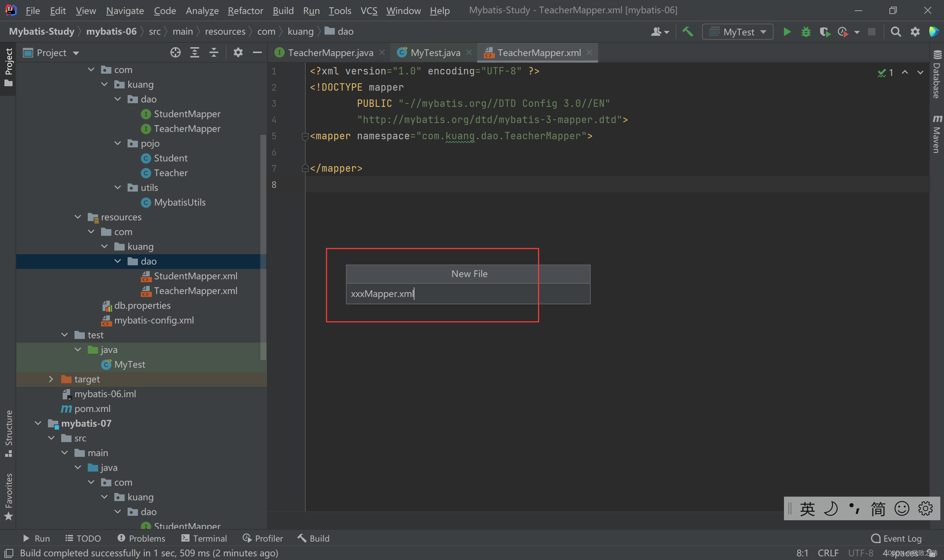The height and width of the screenshot is (560, 944).
Task: Toggle IME English/Chinese mode 英
Action: pos(807,509)
